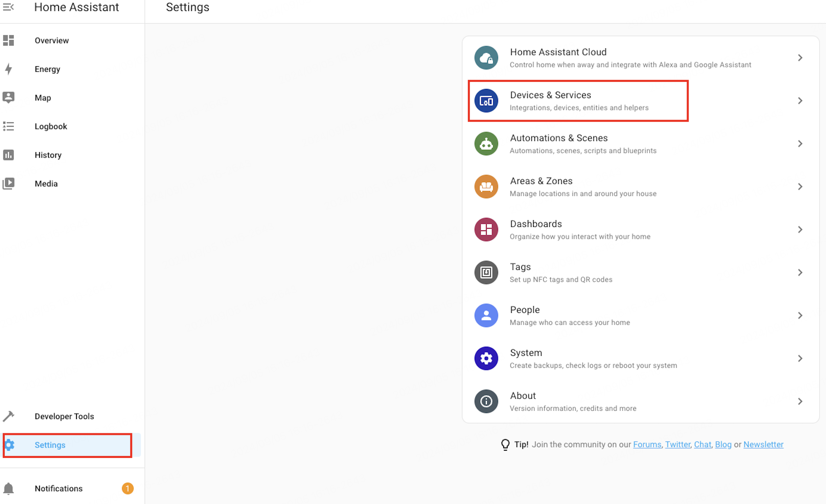The image size is (826, 504).
Task: Click the Tags NFC icon
Action: pyautogui.click(x=486, y=273)
